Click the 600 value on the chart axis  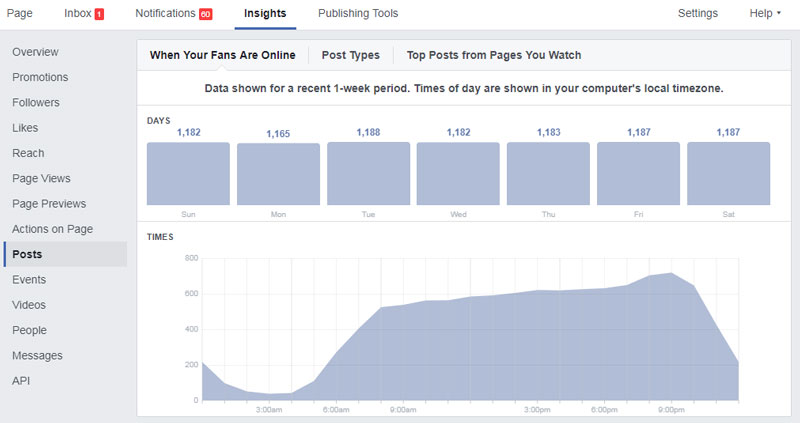(x=191, y=294)
